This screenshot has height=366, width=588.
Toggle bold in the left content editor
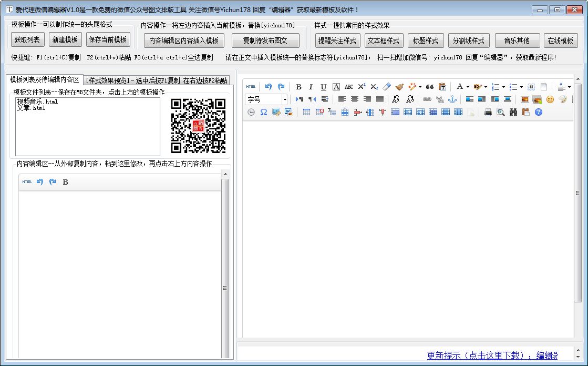[65, 182]
